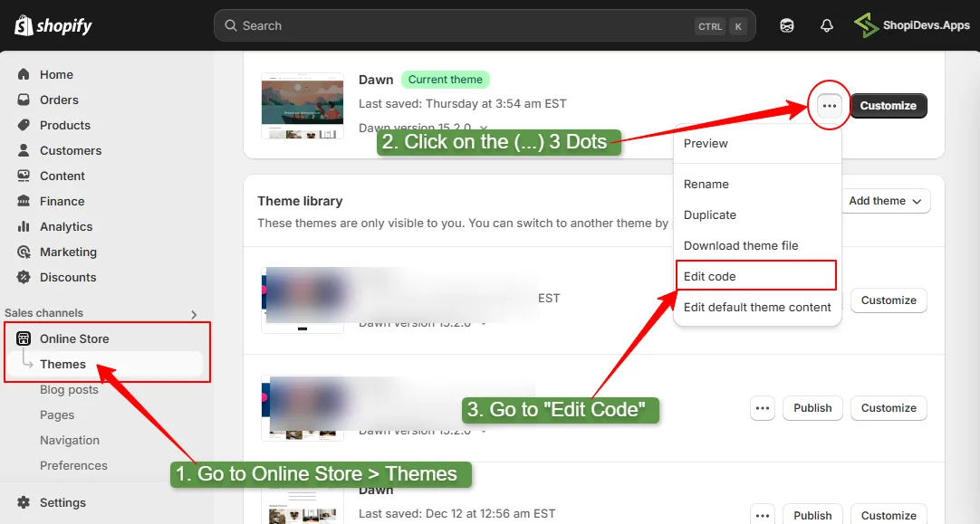Image resolution: width=980 pixels, height=524 pixels.
Task: Open the Content icon
Action: pyautogui.click(x=24, y=176)
